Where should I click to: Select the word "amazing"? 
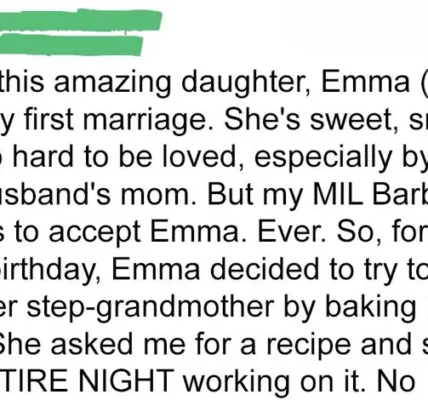(x=112, y=83)
